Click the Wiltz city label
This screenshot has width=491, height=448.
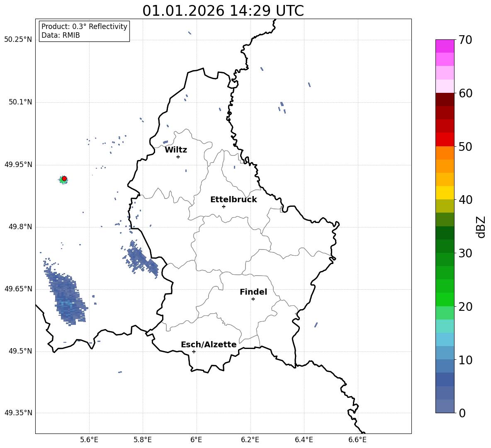pos(176,150)
